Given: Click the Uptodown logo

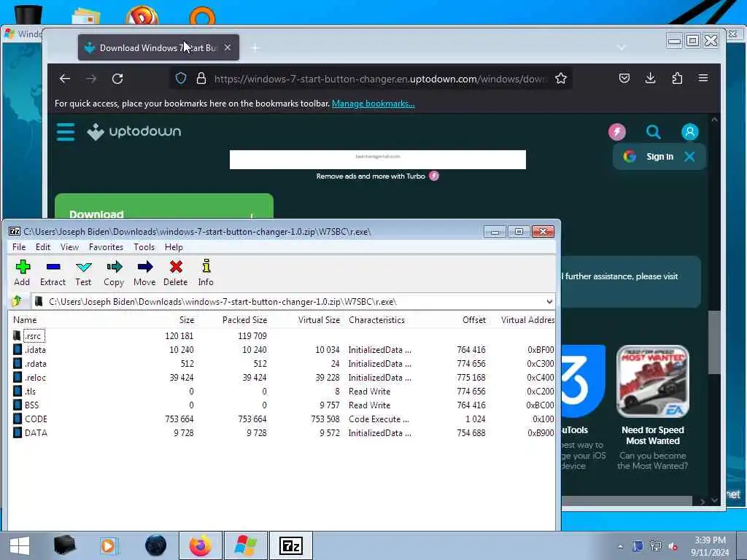Looking at the screenshot, I should (134, 132).
